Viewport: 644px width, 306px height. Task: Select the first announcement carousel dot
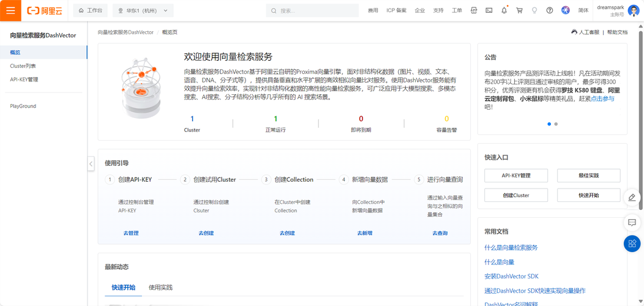click(549, 124)
